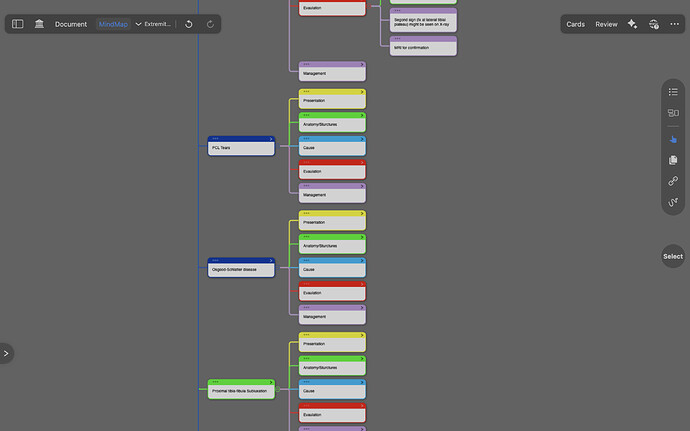
Task: Open the library building icon
Action: [x=39, y=24]
